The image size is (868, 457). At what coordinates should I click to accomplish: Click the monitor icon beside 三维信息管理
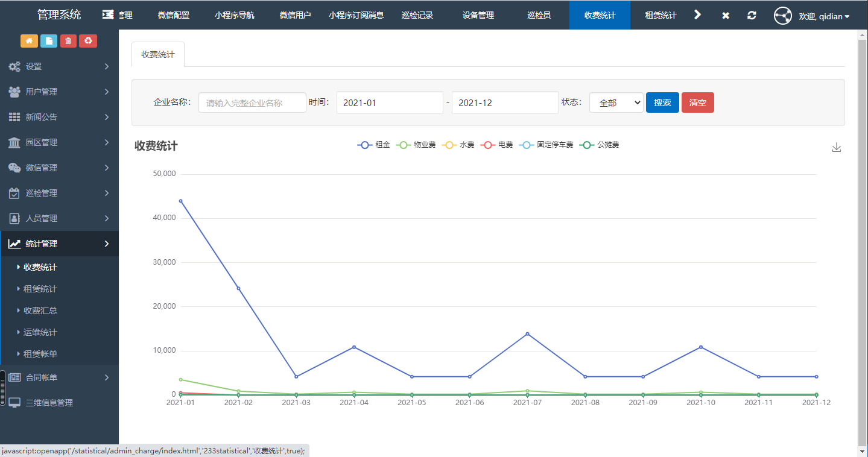click(x=14, y=403)
